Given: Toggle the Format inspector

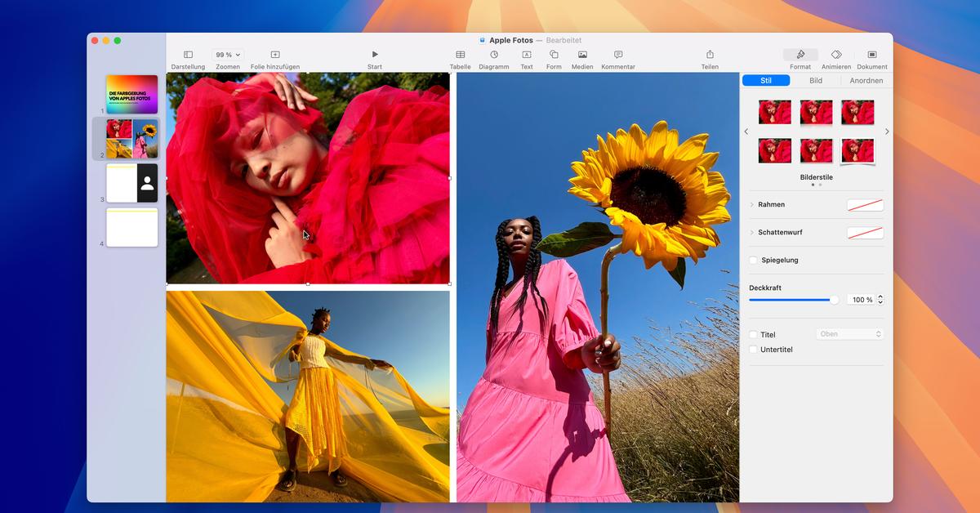Looking at the screenshot, I should coord(800,60).
